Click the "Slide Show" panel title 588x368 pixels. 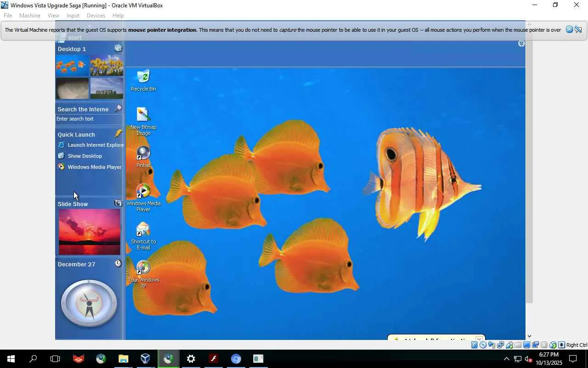point(73,204)
